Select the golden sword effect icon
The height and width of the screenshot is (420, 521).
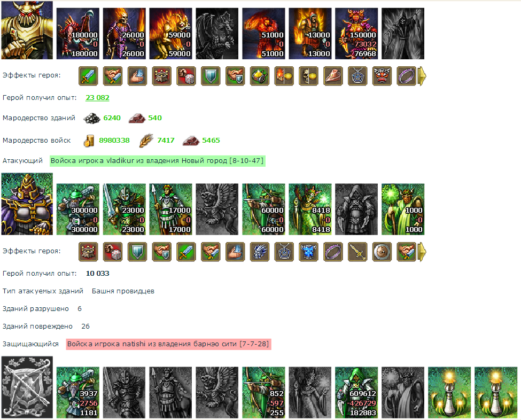(357, 252)
